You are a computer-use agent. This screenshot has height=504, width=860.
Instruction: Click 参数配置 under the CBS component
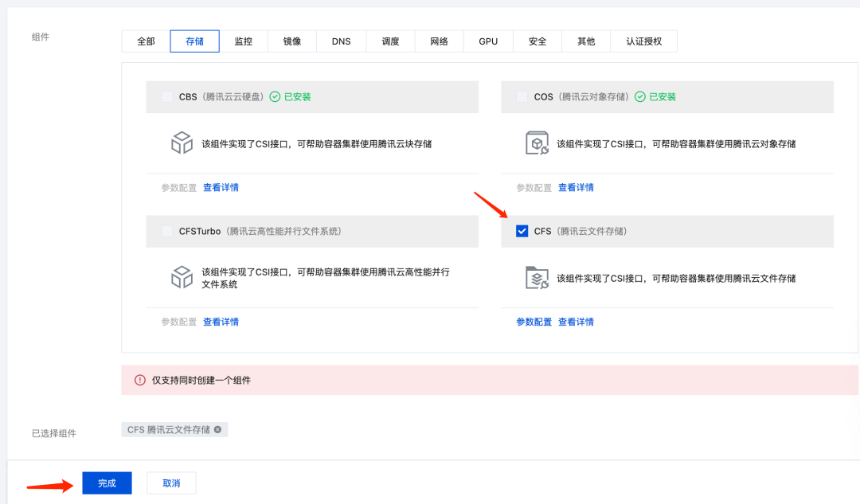click(x=179, y=188)
